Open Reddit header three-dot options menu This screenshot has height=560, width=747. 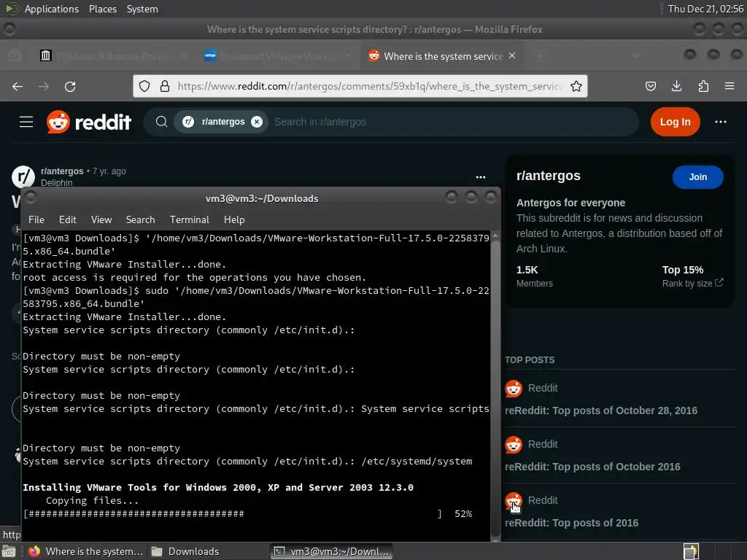point(721,122)
